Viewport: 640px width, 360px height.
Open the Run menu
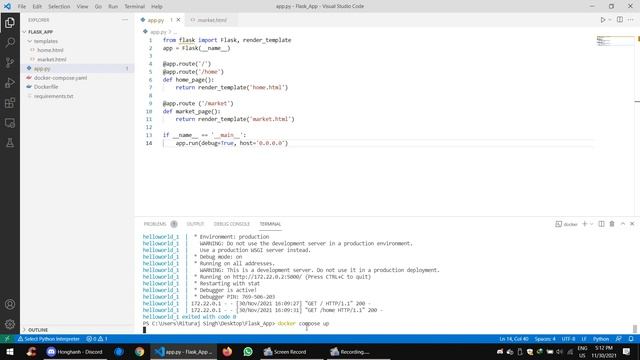pyautogui.click(x=113, y=6)
